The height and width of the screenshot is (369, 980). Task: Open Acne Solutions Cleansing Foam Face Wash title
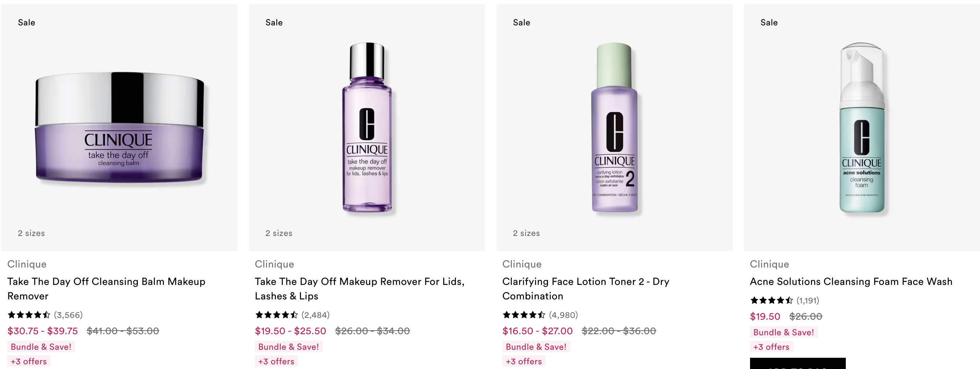(x=851, y=282)
